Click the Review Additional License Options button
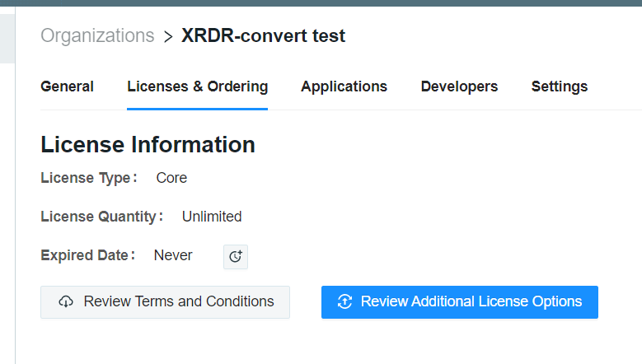This screenshot has height=364, width=642. tap(459, 302)
